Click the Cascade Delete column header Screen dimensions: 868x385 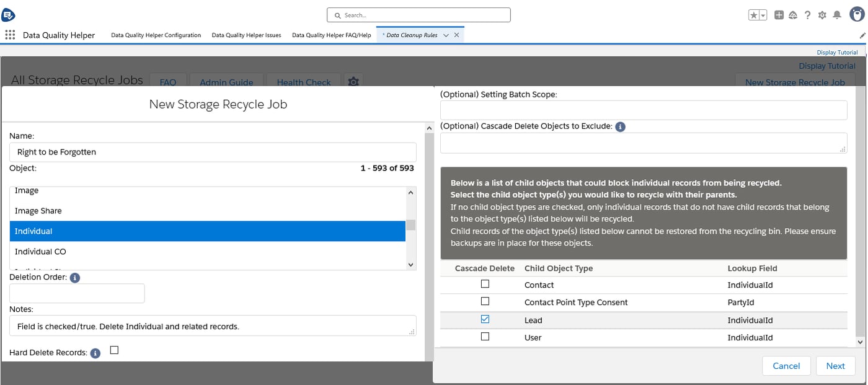(485, 268)
